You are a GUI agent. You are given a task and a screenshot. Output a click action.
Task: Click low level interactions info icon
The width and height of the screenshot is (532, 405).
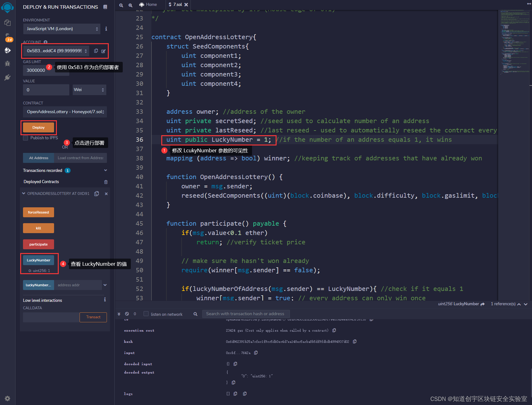coord(105,300)
